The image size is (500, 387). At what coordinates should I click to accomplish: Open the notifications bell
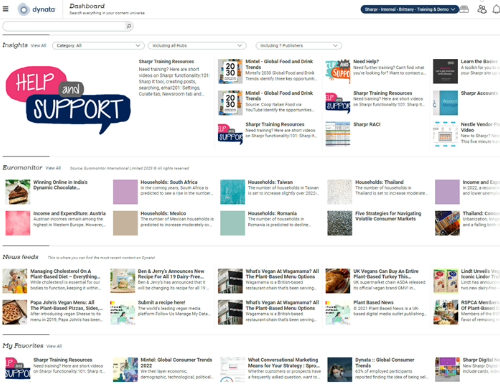pos(496,9)
